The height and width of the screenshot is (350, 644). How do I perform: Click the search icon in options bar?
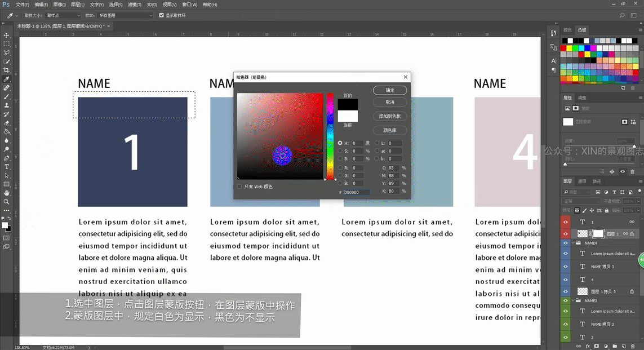pyautogui.click(x=622, y=15)
